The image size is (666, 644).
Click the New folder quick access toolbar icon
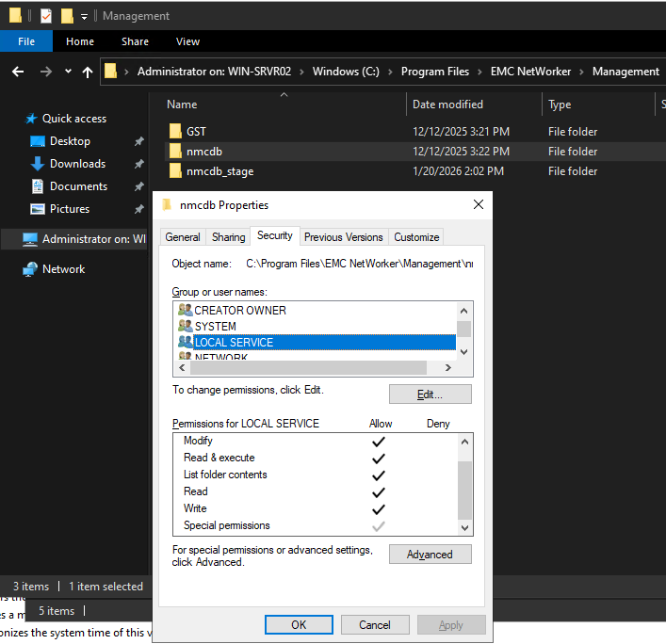click(x=67, y=16)
